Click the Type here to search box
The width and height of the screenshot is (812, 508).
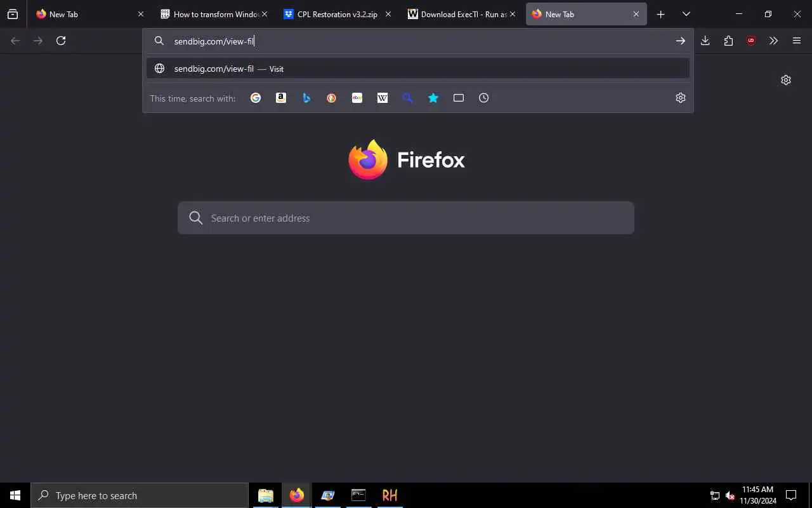140,495
